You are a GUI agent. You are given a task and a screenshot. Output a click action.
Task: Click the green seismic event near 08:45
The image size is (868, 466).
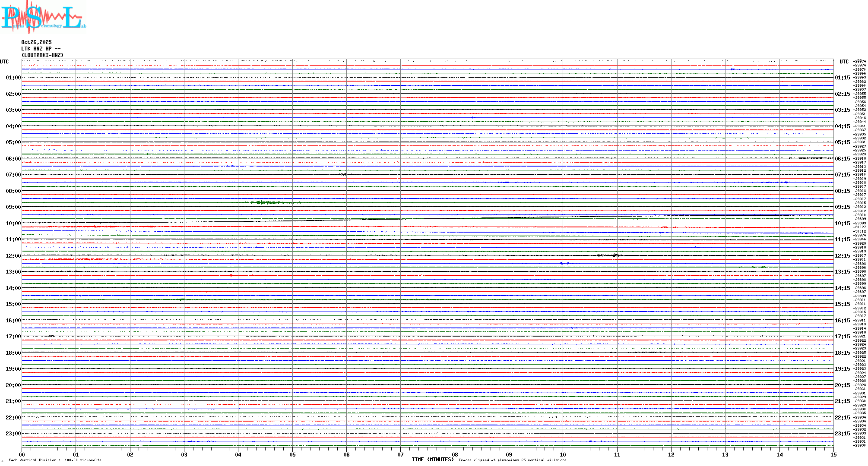[261, 202]
